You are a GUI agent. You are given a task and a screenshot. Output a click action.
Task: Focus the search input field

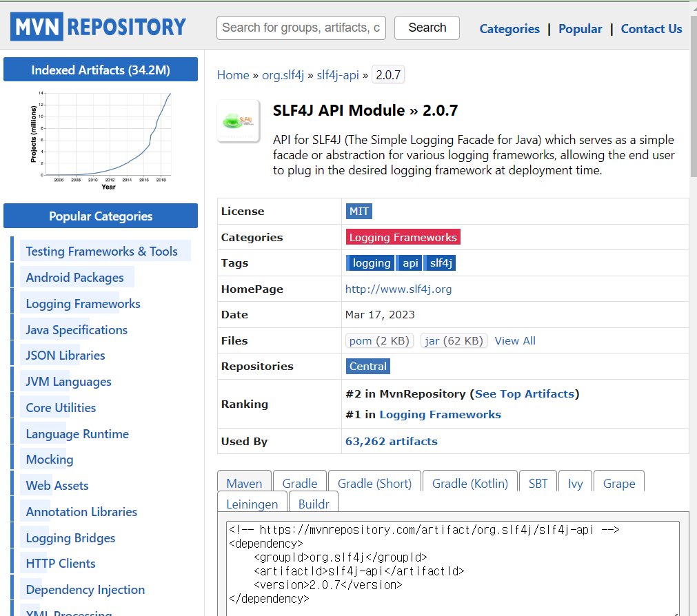coord(301,28)
